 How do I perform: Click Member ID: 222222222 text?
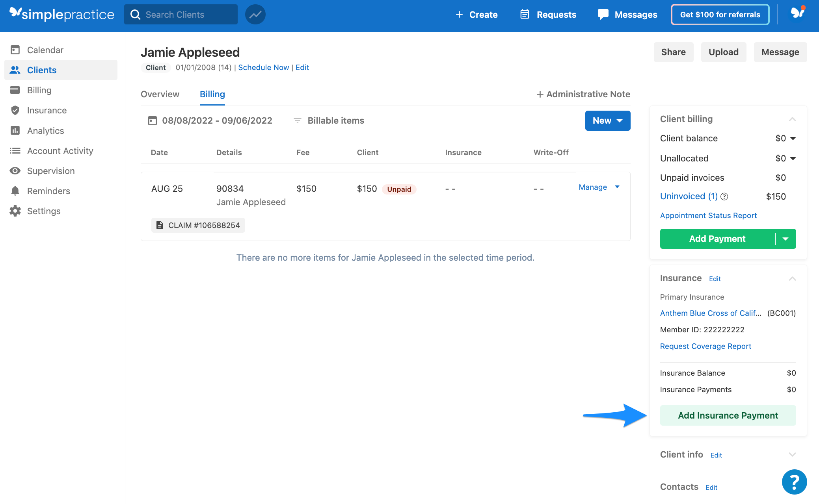coord(702,330)
